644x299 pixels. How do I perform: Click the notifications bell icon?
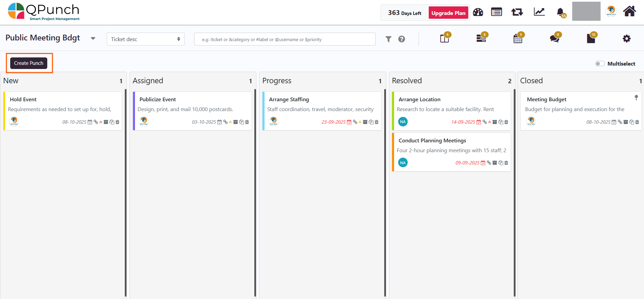click(560, 13)
